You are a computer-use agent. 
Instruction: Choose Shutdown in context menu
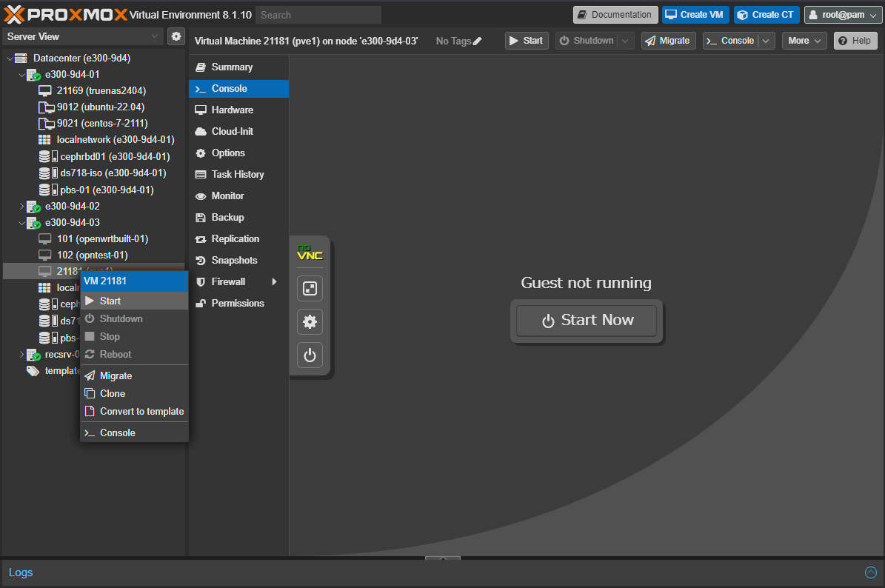[x=134, y=319]
